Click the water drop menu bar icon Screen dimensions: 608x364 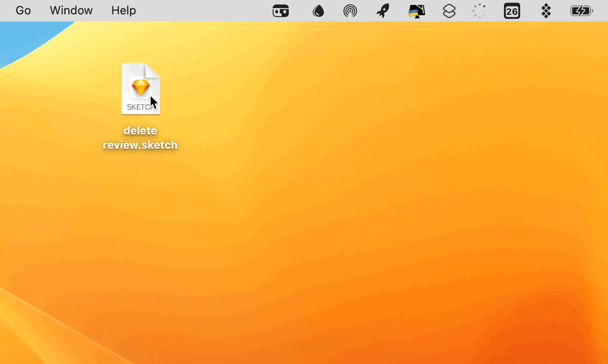pyautogui.click(x=318, y=11)
